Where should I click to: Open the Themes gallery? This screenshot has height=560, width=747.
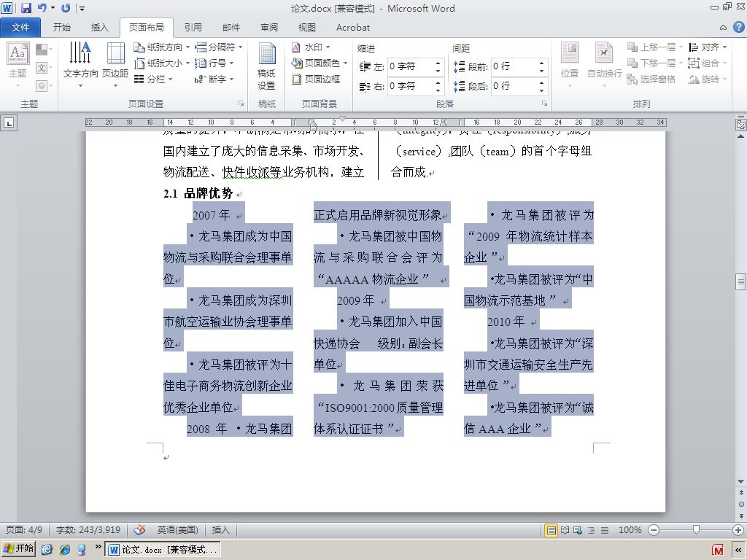(x=18, y=65)
